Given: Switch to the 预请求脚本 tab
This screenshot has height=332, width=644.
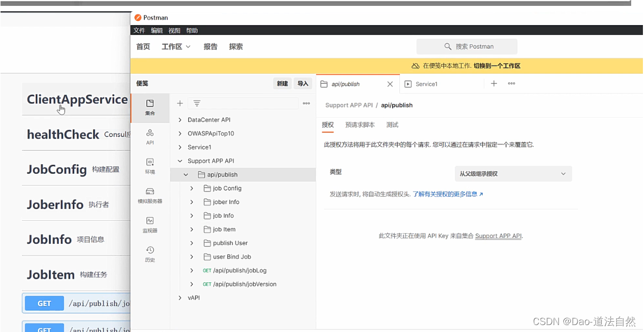Looking at the screenshot, I should coord(360,125).
